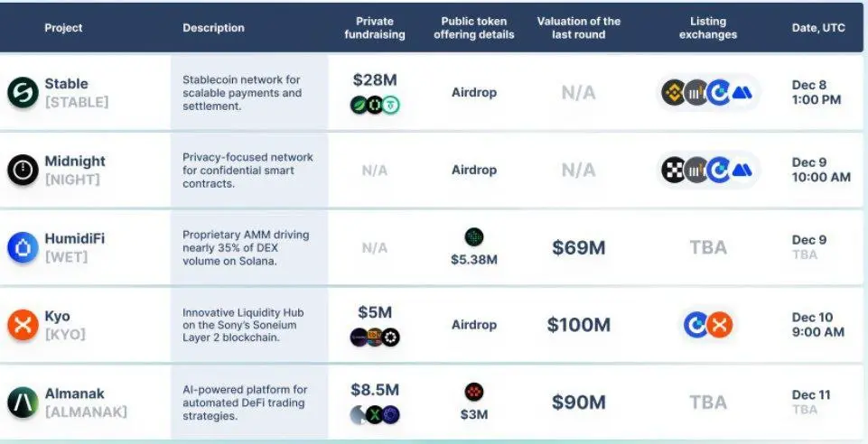Click the orange X exchange icon for Kyo
Image resolution: width=868 pixels, height=444 pixels.
pos(720,325)
